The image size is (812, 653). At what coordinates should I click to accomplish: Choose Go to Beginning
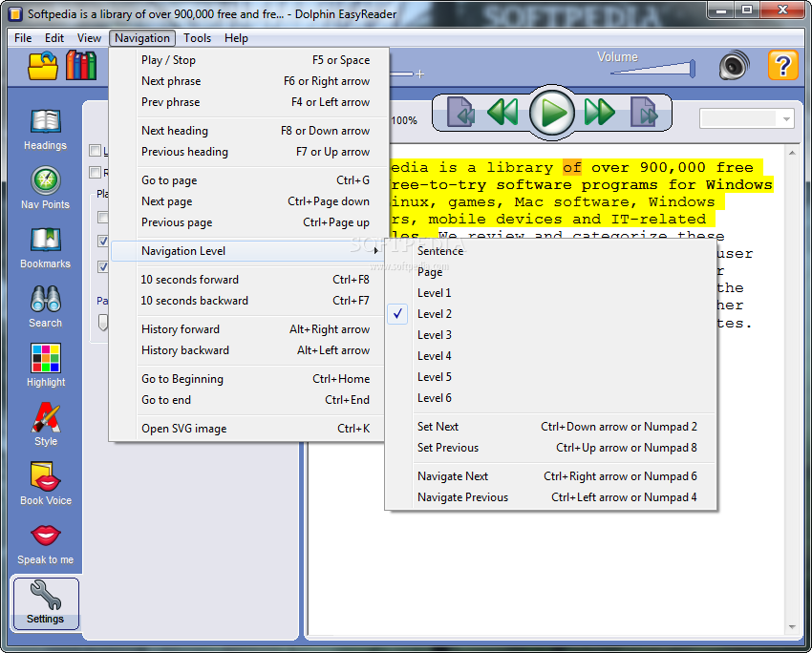[248, 379]
